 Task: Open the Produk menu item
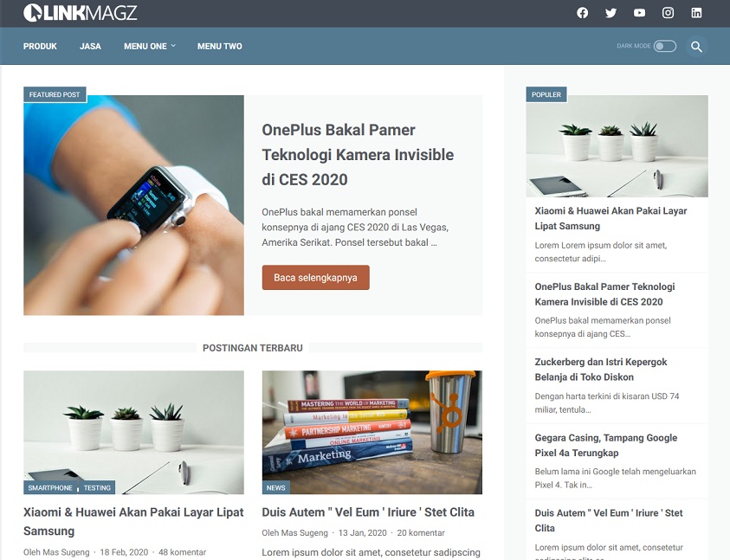40,46
